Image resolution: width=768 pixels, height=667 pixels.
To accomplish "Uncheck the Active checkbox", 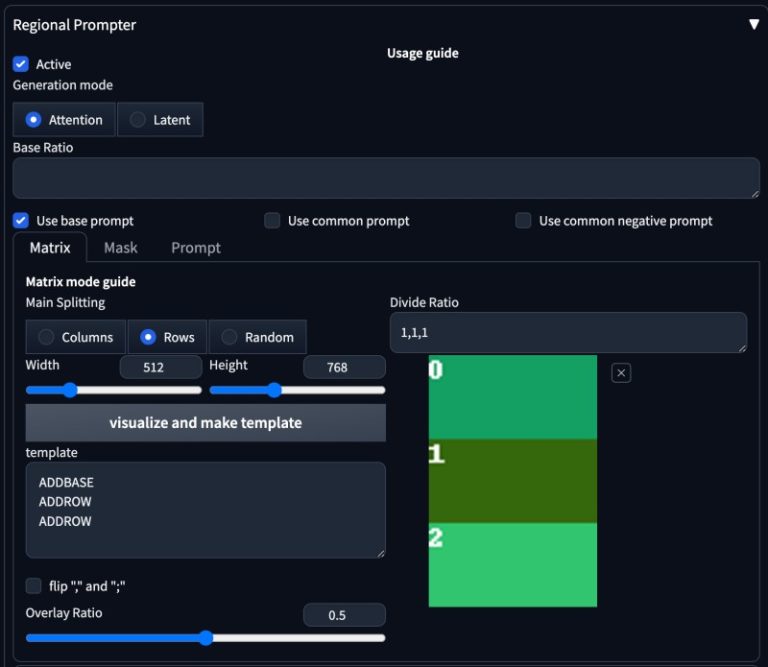I will pyautogui.click(x=21, y=63).
